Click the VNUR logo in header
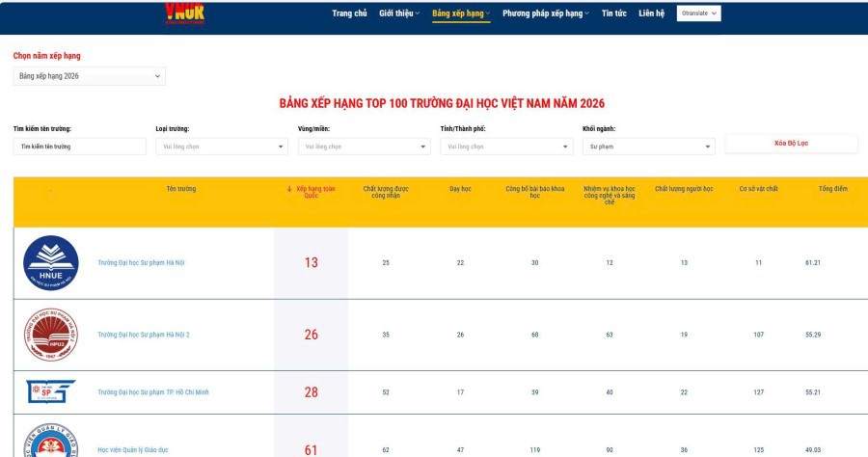Screen dimensions: 868x457 tap(184, 12)
